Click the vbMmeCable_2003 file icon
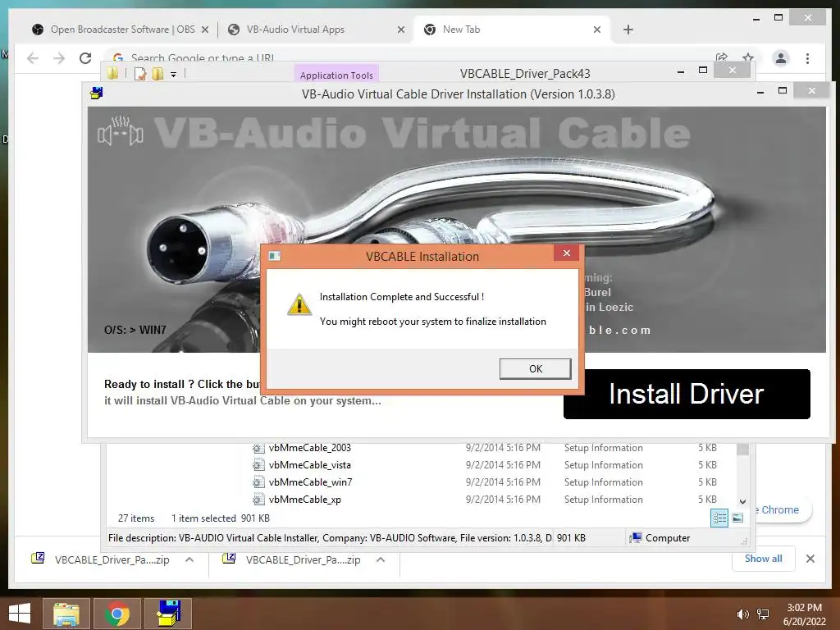840x630 pixels. [x=258, y=448]
